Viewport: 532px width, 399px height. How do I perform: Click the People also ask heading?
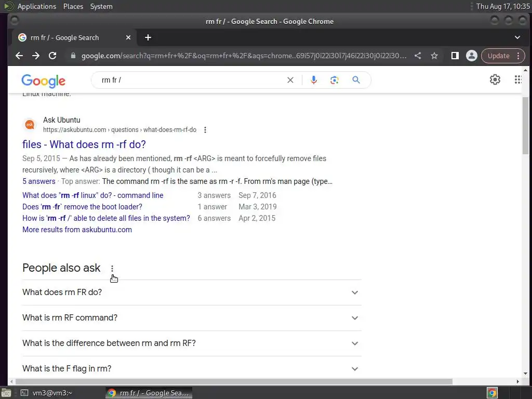pos(61,268)
